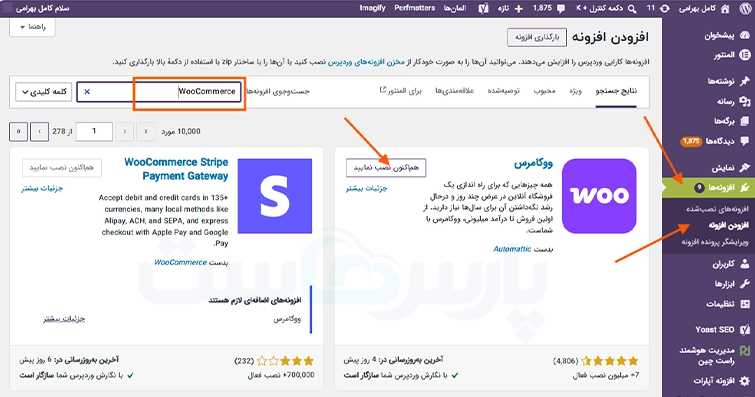The image size is (755, 397).
Task: Switch to the توصیه‌شده tab
Action: pyautogui.click(x=503, y=91)
